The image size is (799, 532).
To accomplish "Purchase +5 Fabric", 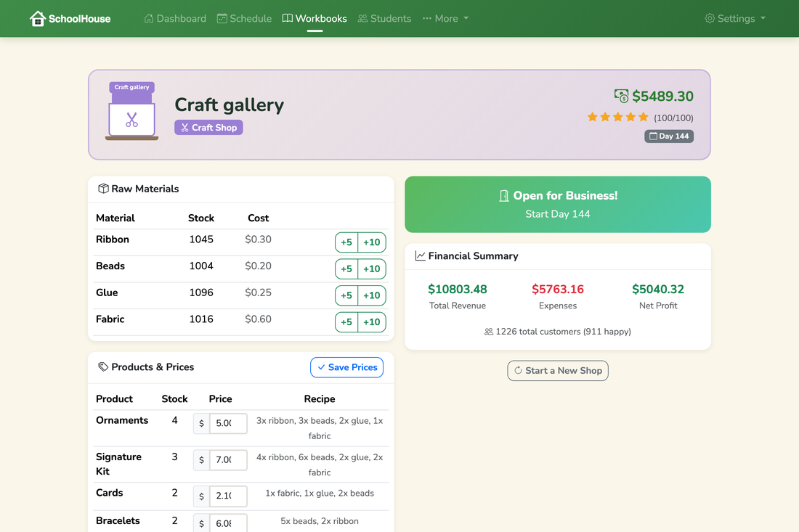I will coord(346,322).
